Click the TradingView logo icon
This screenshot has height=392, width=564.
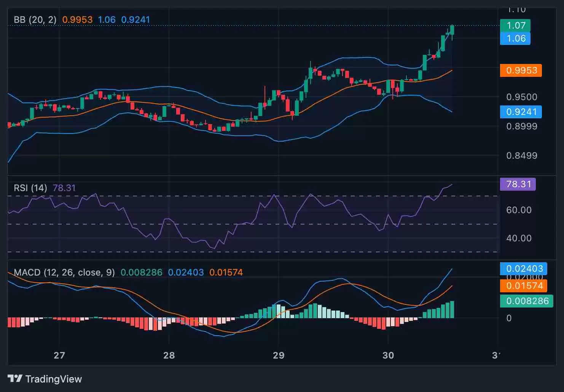click(15, 379)
